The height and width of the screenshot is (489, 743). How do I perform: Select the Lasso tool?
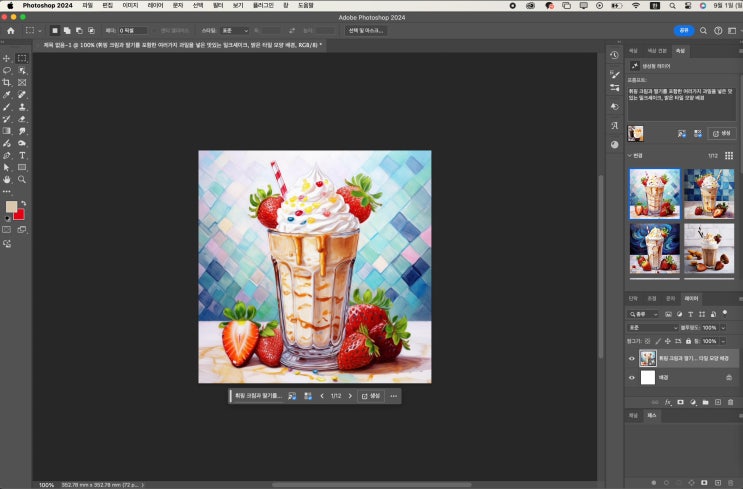pos(7,70)
